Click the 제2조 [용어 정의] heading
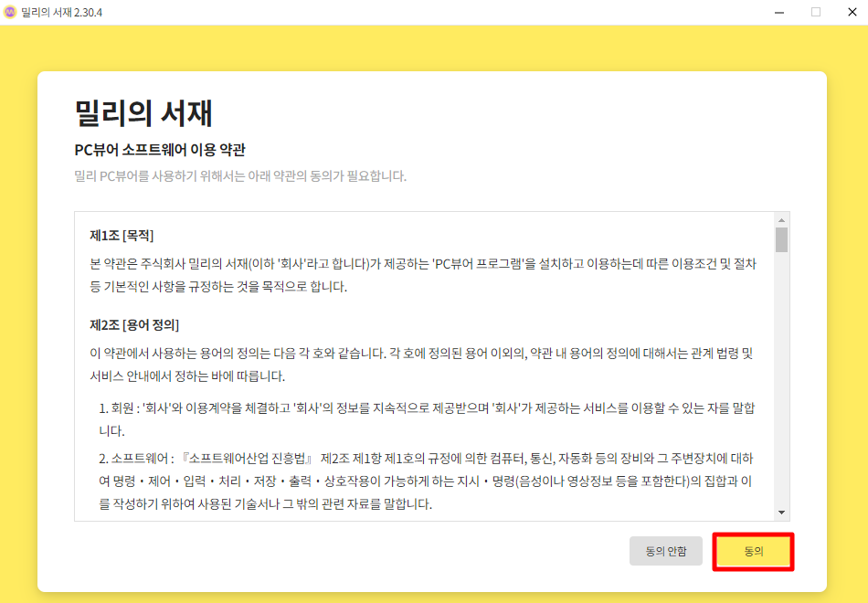Viewport: 868px width, 603px height. pos(134,325)
